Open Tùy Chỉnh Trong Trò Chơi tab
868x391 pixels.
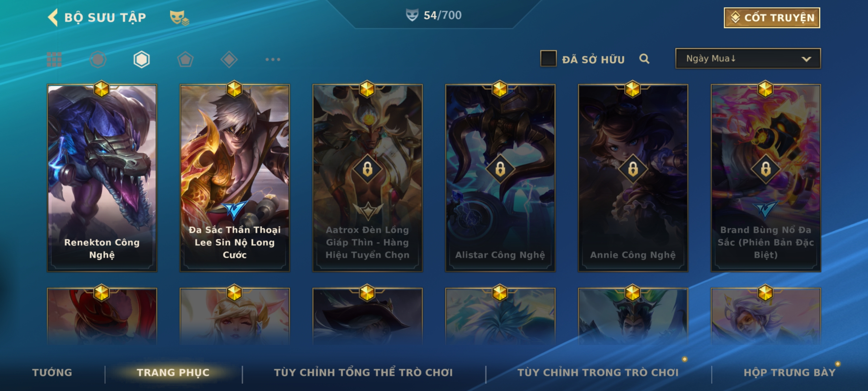[x=598, y=373]
